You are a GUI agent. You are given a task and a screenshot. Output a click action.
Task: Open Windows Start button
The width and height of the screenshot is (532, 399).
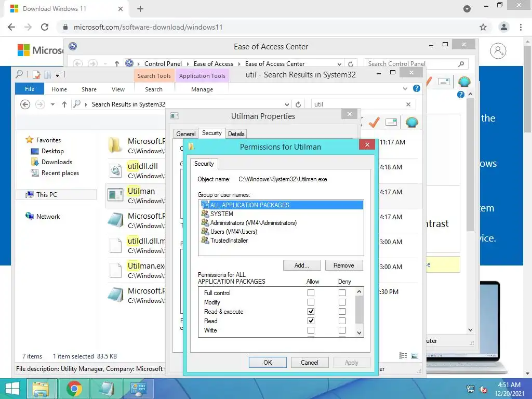coord(12,389)
